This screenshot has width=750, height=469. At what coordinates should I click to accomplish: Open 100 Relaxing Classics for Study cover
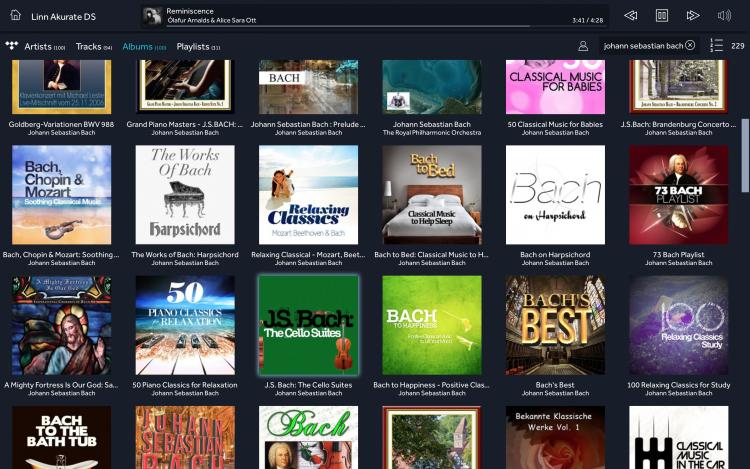click(679, 325)
